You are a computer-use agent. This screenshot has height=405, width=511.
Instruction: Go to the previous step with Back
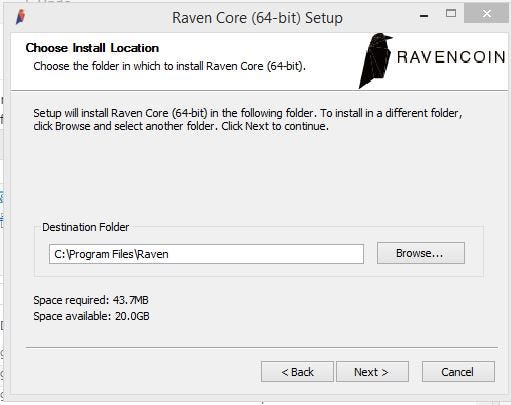(x=297, y=372)
